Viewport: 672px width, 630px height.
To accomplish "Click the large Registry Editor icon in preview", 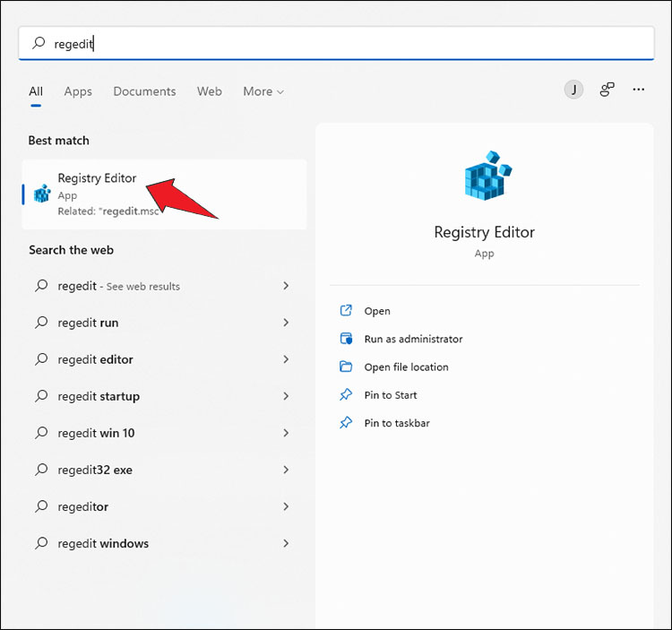I will [x=488, y=176].
